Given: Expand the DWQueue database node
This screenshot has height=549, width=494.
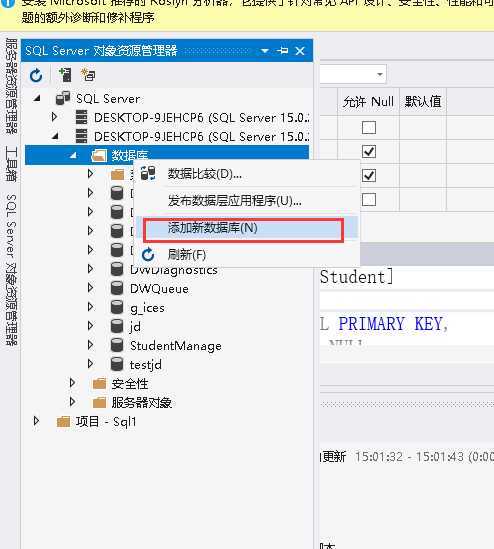Looking at the screenshot, I should click(x=90, y=288).
